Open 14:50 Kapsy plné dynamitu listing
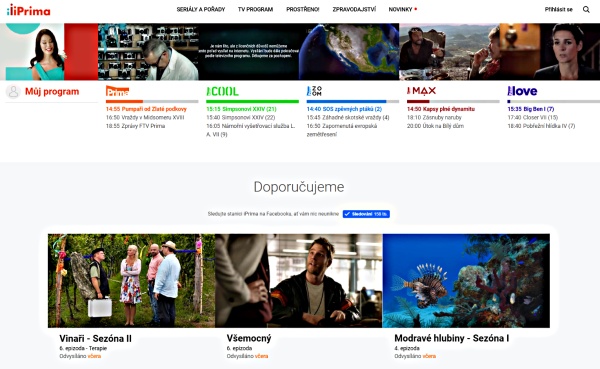600x369 pixels. [441, 109]
